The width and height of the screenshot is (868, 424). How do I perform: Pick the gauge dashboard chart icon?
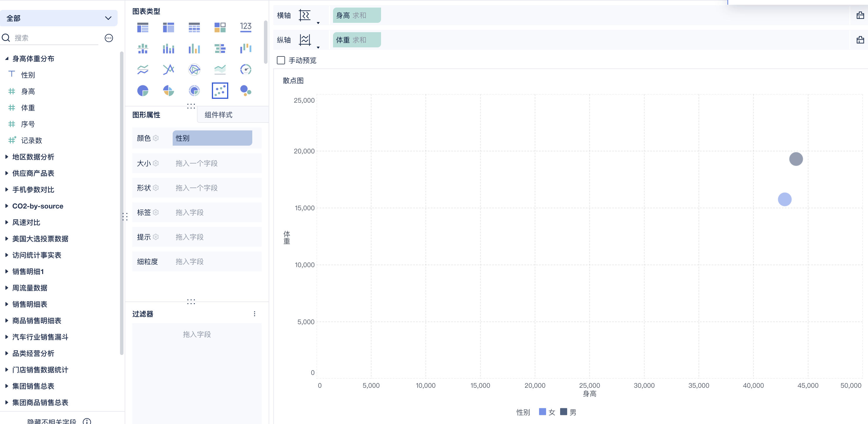click(246, 69)
